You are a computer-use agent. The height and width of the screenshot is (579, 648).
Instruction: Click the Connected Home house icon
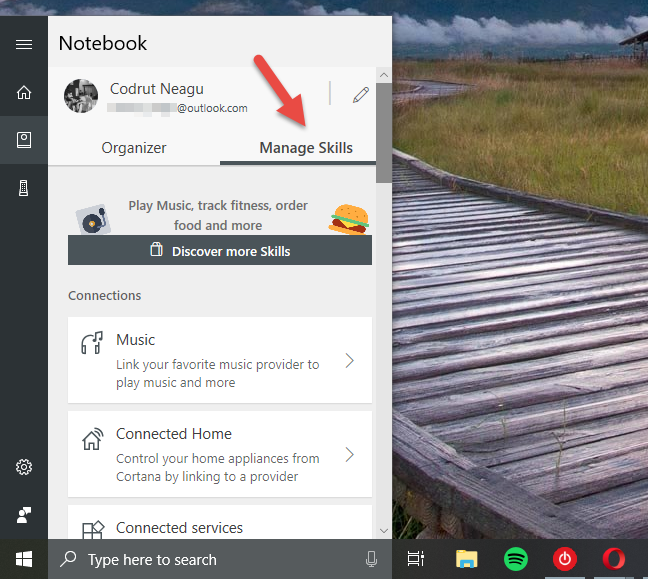(92, 438)
